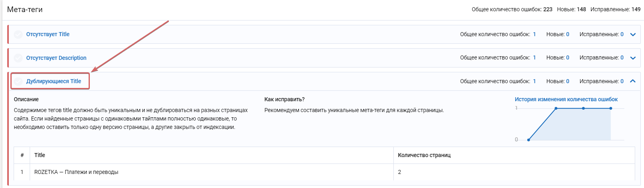Click check icon beside Дублирующиеся Title

click(x=18, y=82)
